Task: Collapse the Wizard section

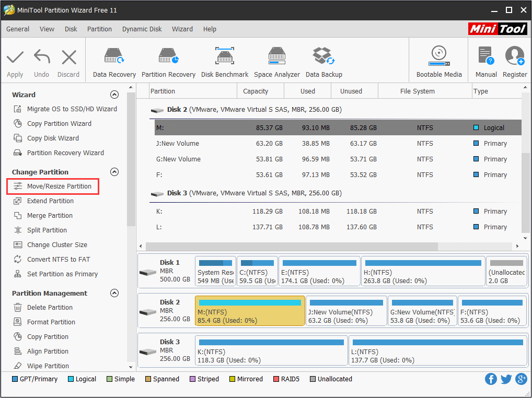Action: (114, 95)
